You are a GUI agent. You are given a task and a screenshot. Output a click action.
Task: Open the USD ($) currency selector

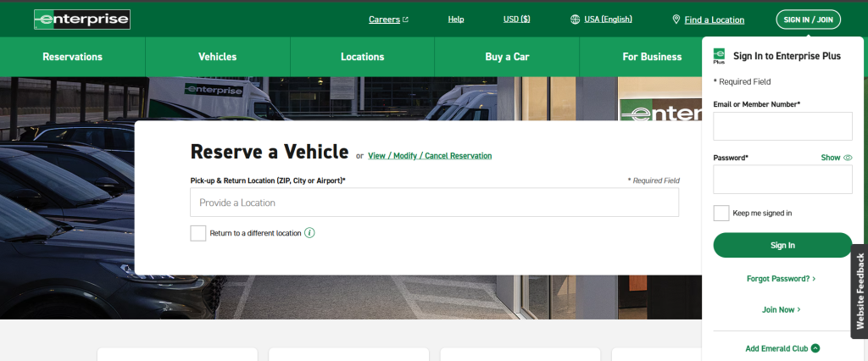pyautogui.click(x=516, y=19)
